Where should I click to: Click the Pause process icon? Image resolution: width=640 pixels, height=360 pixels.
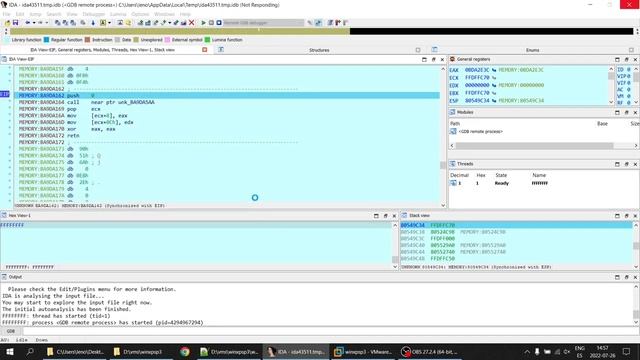click(211, 23)
